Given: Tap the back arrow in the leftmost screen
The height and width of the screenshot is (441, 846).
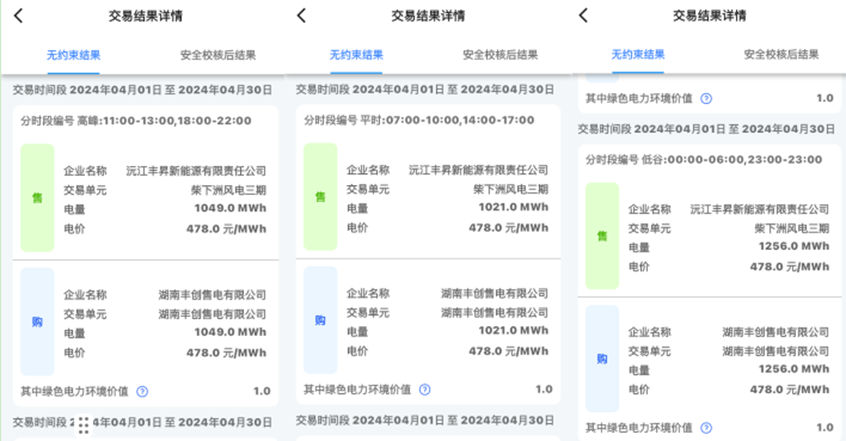Looking at the screenshot, I should 19,16.
